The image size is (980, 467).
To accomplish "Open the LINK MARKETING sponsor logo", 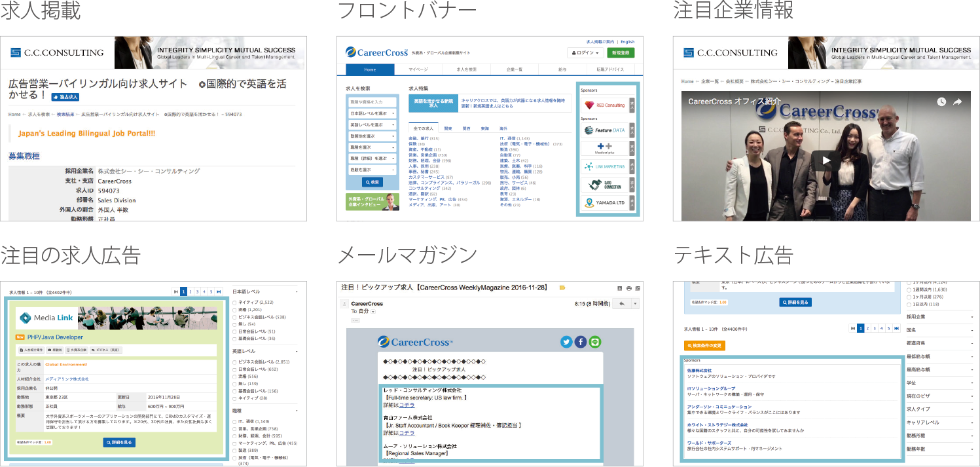I will coord(604,167).
